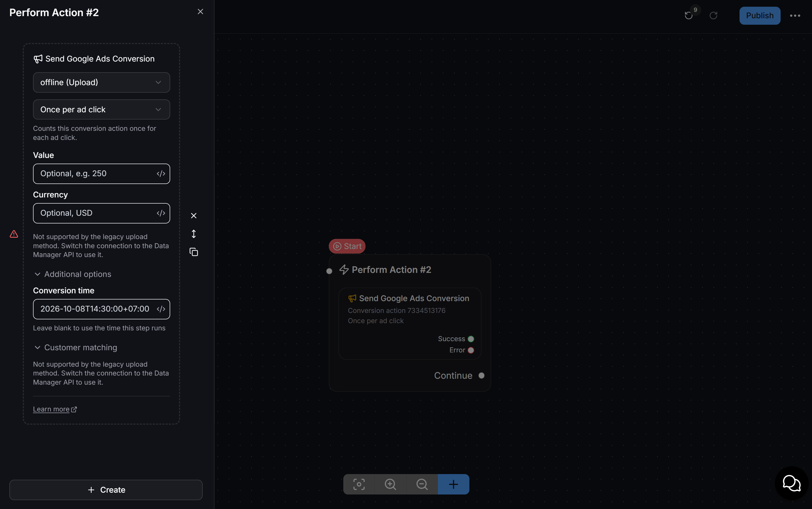This screenshot has width=812, height=509.
Task: Publish the workflow
Action: click(760, 16)
